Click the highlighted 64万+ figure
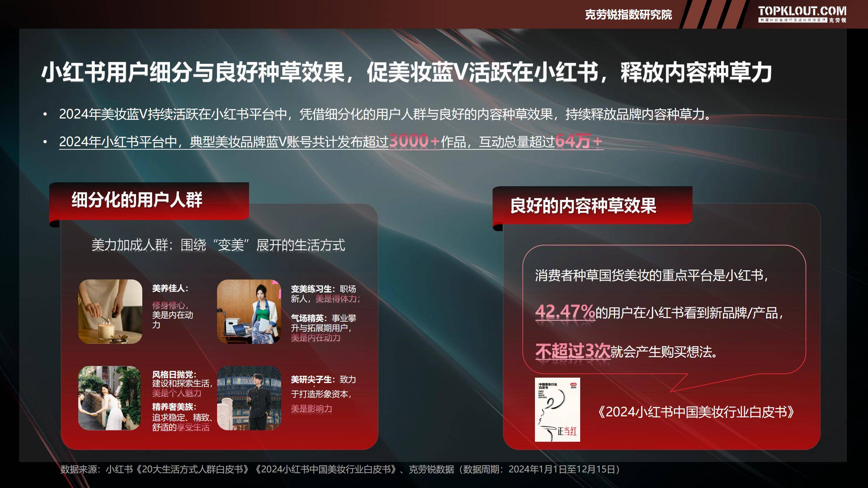 579,141
